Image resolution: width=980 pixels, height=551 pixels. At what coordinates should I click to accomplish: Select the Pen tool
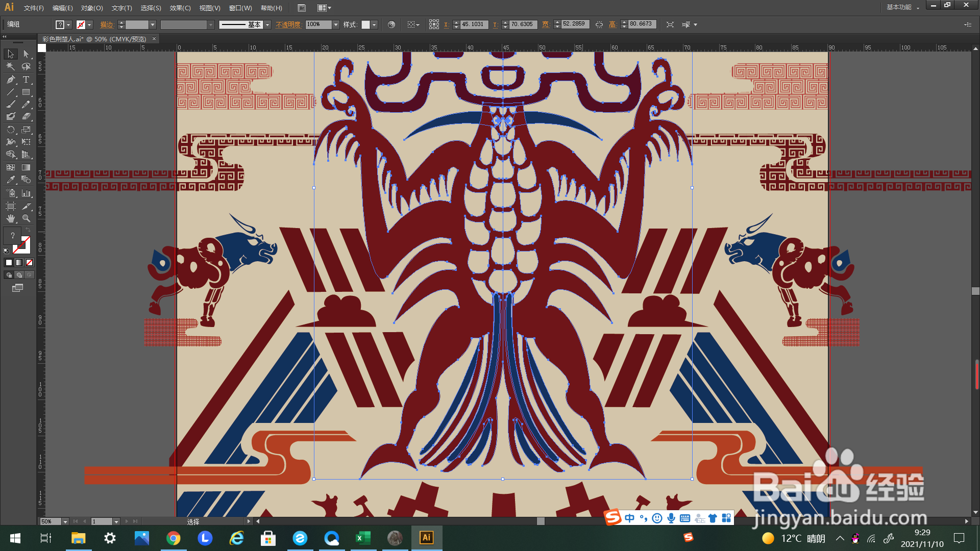tap(11, 80)
